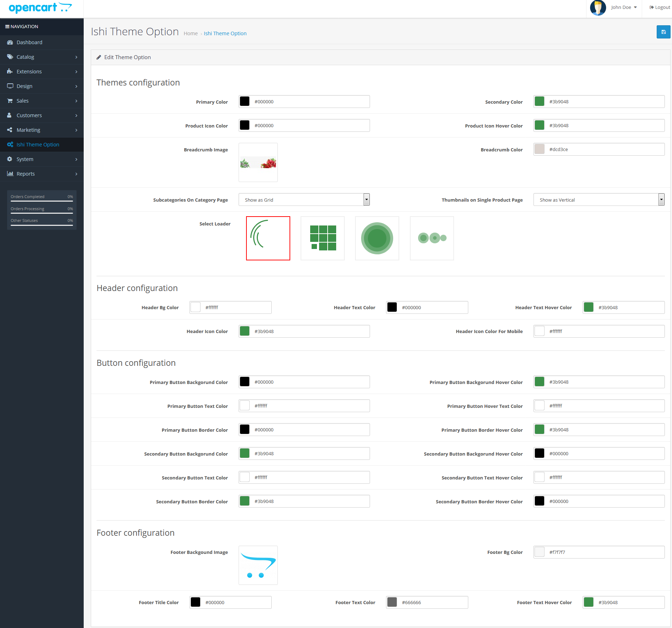Open Subcategories On Category Page dropdown
Screen dimensions: 672x628
click(x=304, y=200)
